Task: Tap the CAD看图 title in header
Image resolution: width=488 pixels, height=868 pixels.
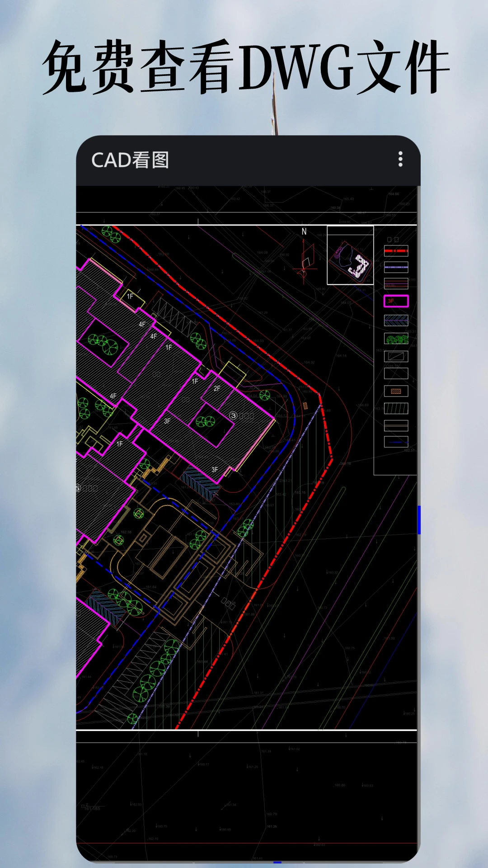Action: pos(130,160)
